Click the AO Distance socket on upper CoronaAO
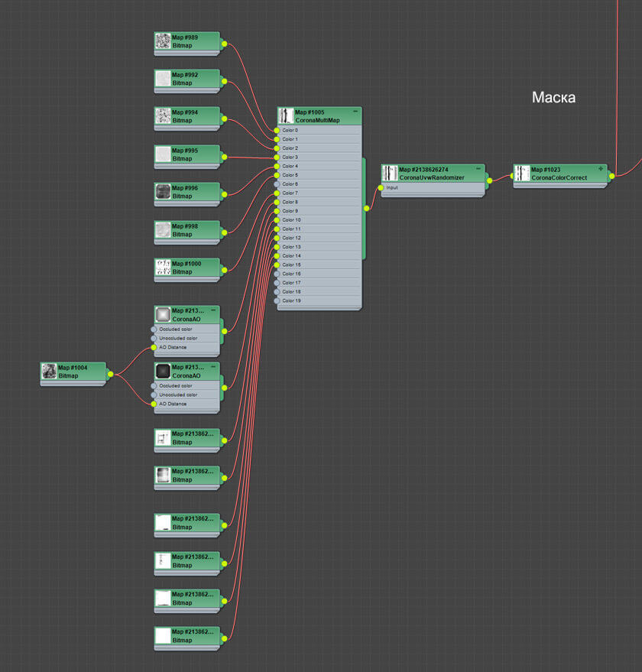642x672 pixels. click(155, 346)
